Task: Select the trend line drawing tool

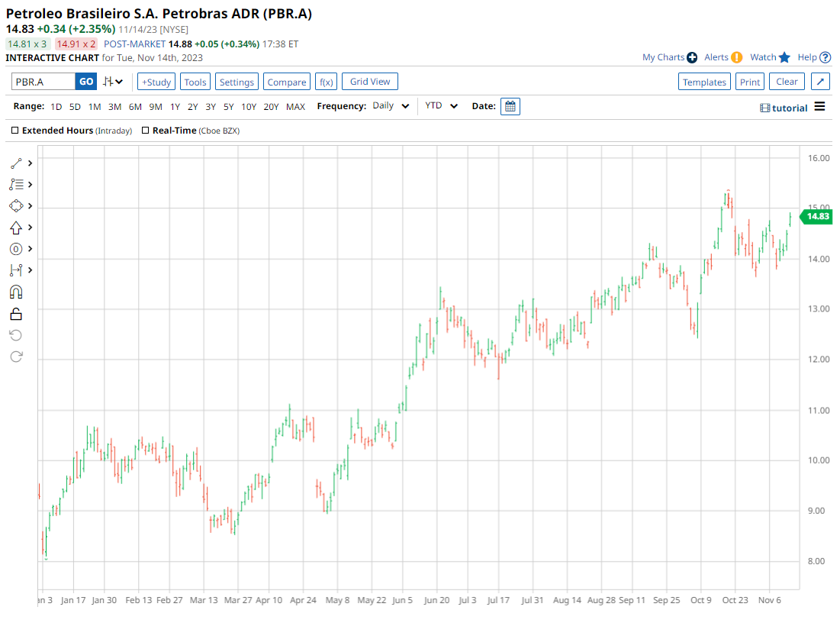Action: [16, 163]
